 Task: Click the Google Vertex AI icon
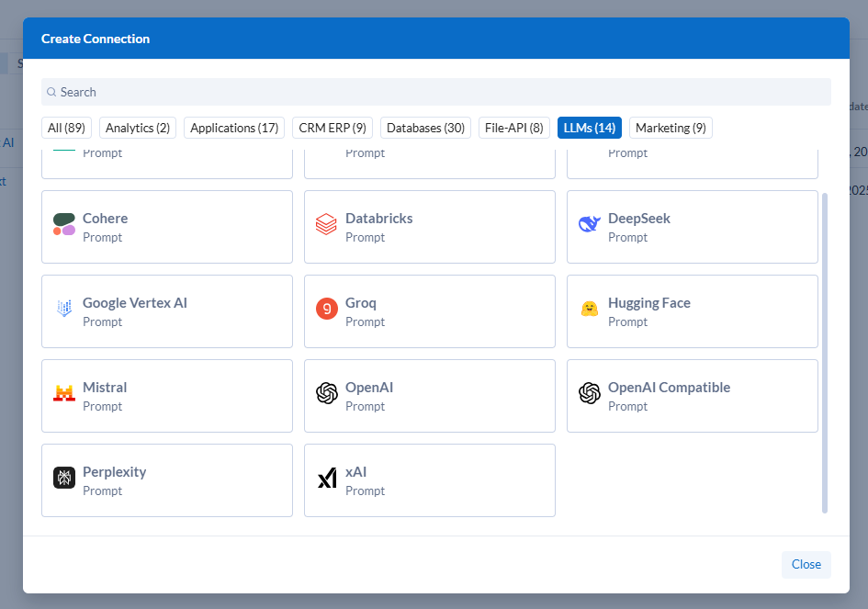[x=64, y=309]
